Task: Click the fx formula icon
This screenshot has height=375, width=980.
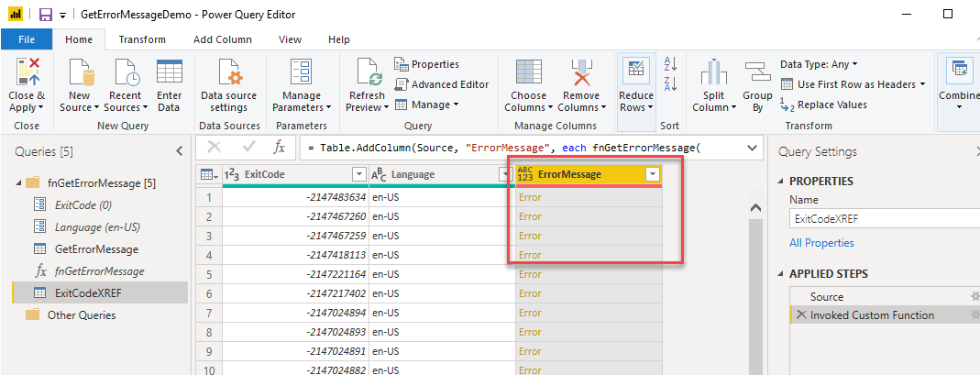Action: pyautogui.click(x=280, y=148)
